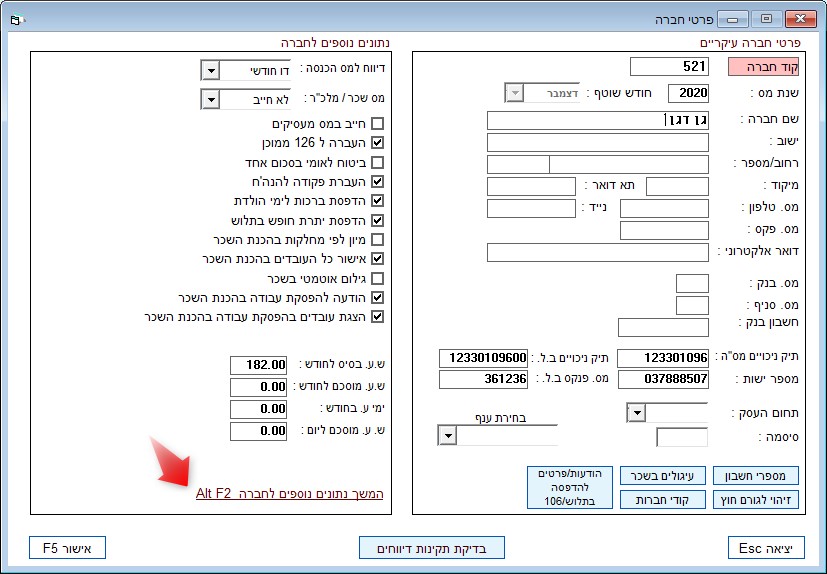The height and width of the screenshot is (574, 827).
Task: Uncheck העברת פקודה להנה'ח checkbox
Action: [377, 181]
